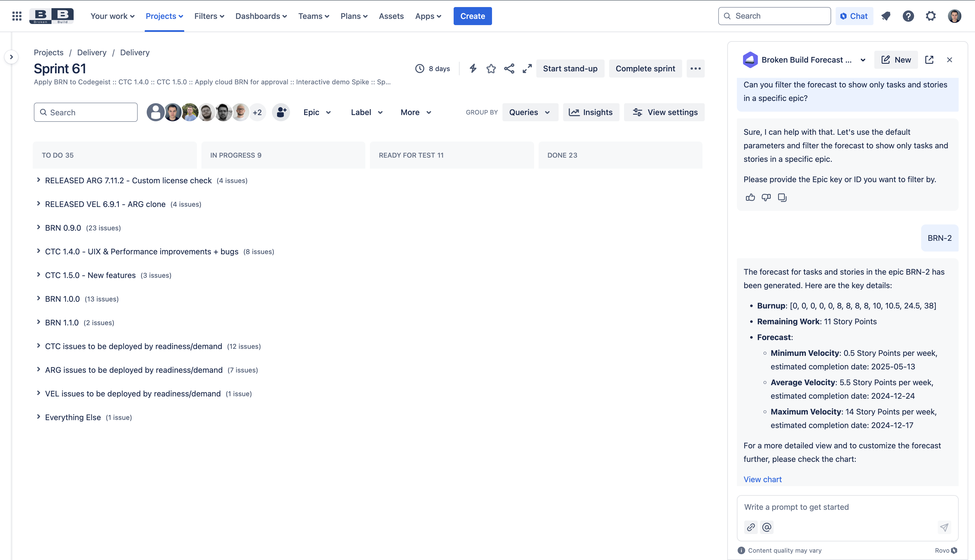Viewport: 975px width, 560px height.
Task: Star Sprint 61 as favorite
Action: click(x=491, y=69)
